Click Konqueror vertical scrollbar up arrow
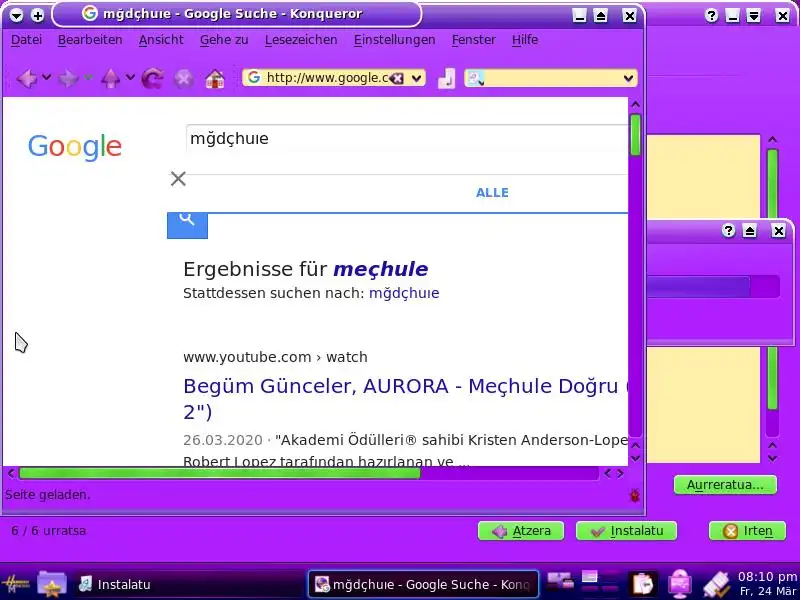Viewport: 800px width, 600px height. point(635,105)
